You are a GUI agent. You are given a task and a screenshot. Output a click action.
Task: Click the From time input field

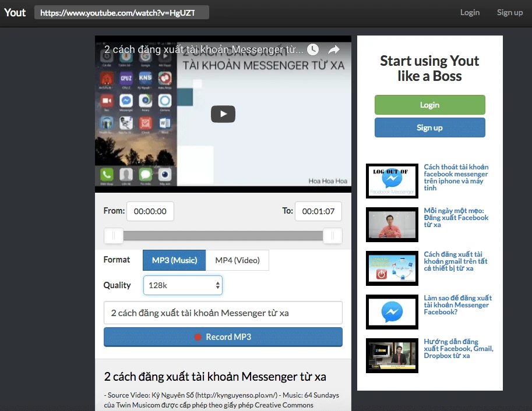[x=150, y=211]
